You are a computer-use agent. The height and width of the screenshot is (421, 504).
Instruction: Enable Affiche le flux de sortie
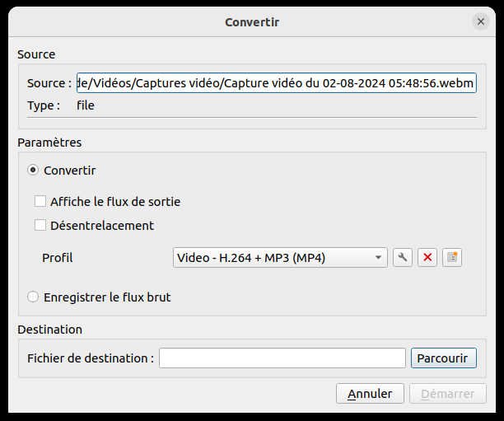[x=40, y=201]
